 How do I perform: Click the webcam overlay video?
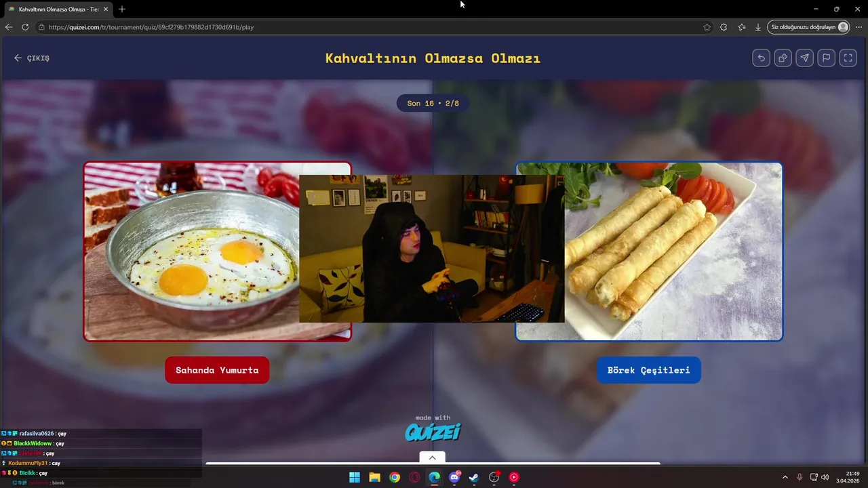(432, 249)
